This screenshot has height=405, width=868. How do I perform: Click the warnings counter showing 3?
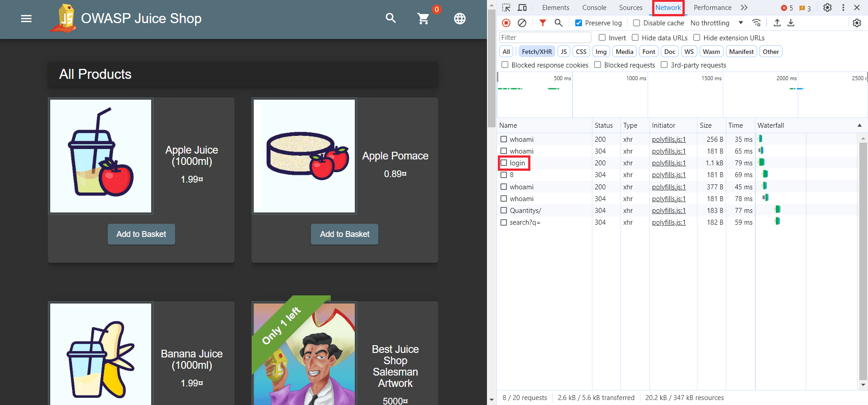tap(805, 8)
